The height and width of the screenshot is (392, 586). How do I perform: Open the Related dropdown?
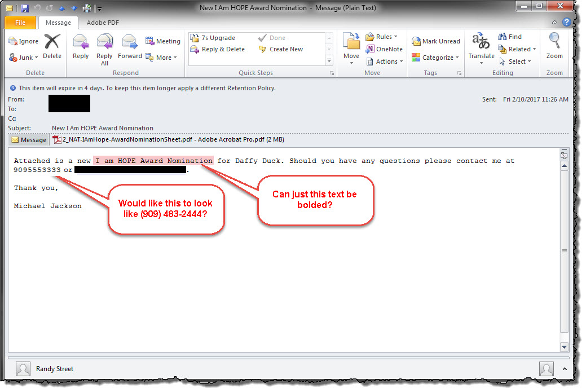[517, 49]
